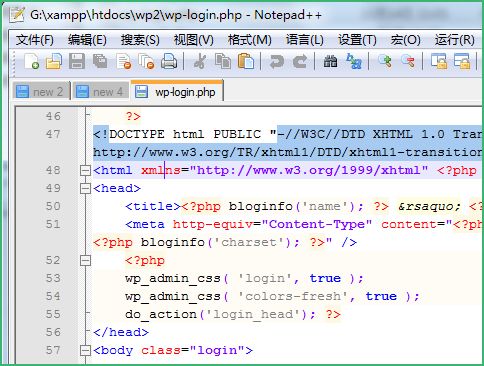Switch to the new 4 tab
Screen dimensions: 484x366
tap(101, 91)
